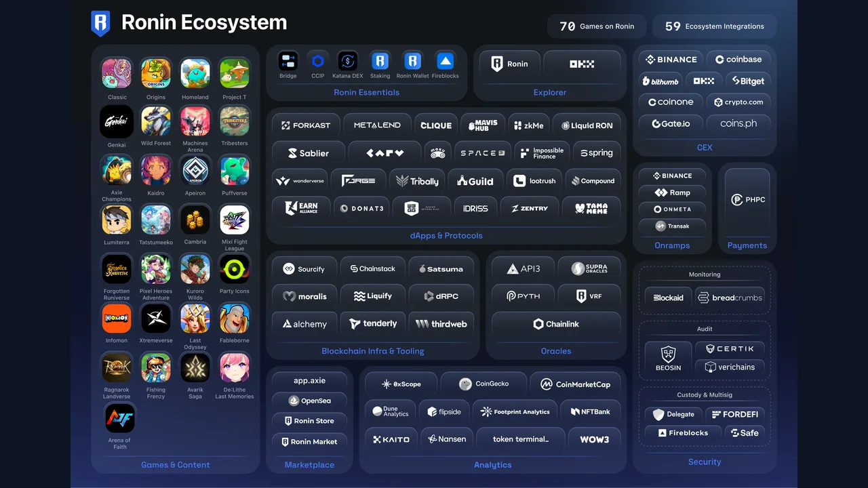Click the Staking icon
Image resolution: width=868 pixels, height=488 pixels.
(380, 61)
